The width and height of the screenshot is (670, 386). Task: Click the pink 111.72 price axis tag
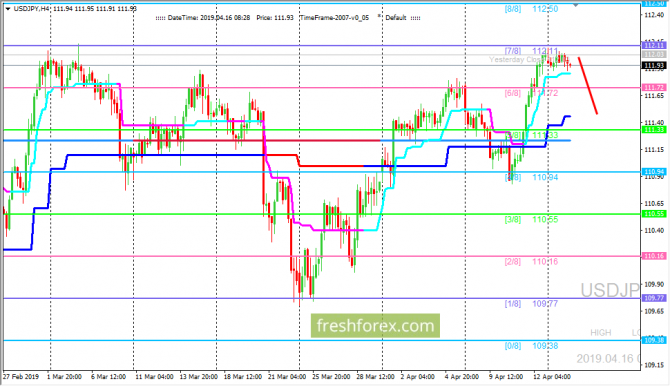click(x=654, y=88)
